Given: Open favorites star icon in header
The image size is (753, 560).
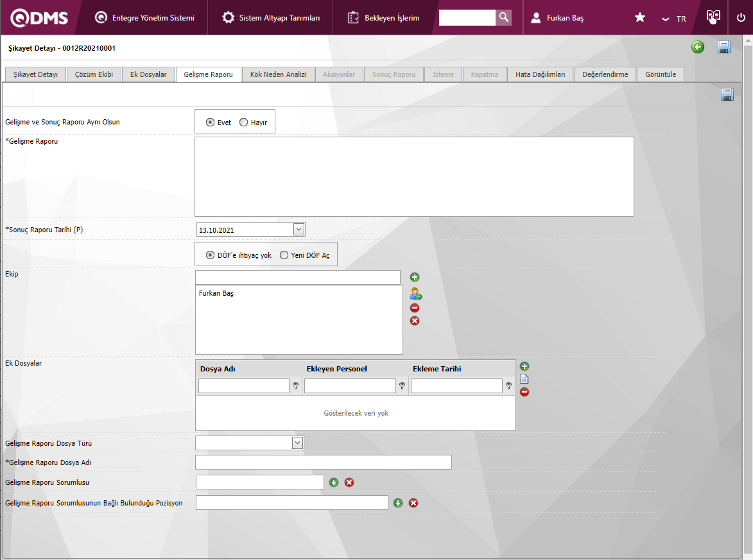Looking at the screenshot, I should point(640,18).
